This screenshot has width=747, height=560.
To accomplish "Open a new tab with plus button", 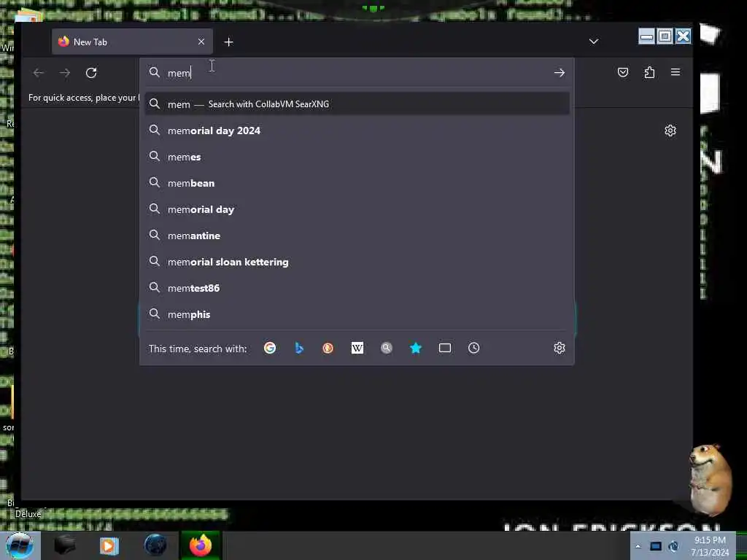I will 228,42.
